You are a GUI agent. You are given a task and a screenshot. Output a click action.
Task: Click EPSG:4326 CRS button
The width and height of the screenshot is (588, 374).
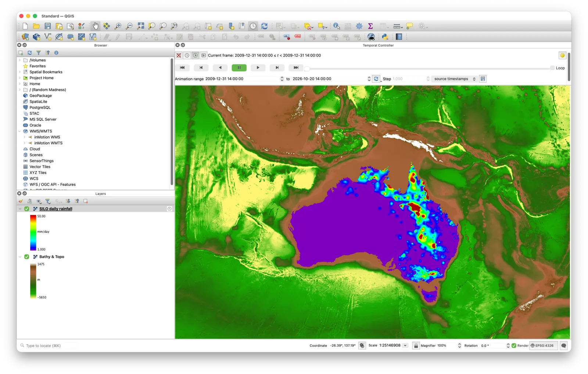[x=544, y=346]
